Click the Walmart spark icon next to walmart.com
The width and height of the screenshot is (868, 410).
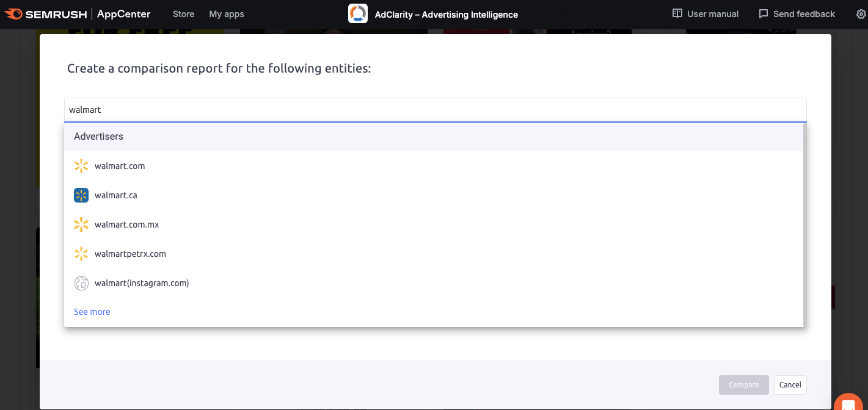tap(81, 166)
